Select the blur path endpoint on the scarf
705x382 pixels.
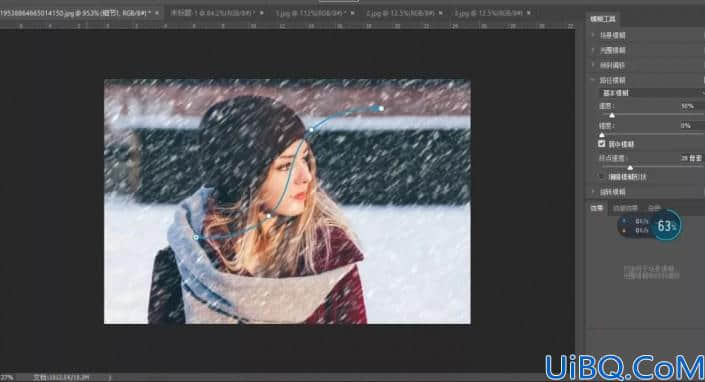pos(196,237)
